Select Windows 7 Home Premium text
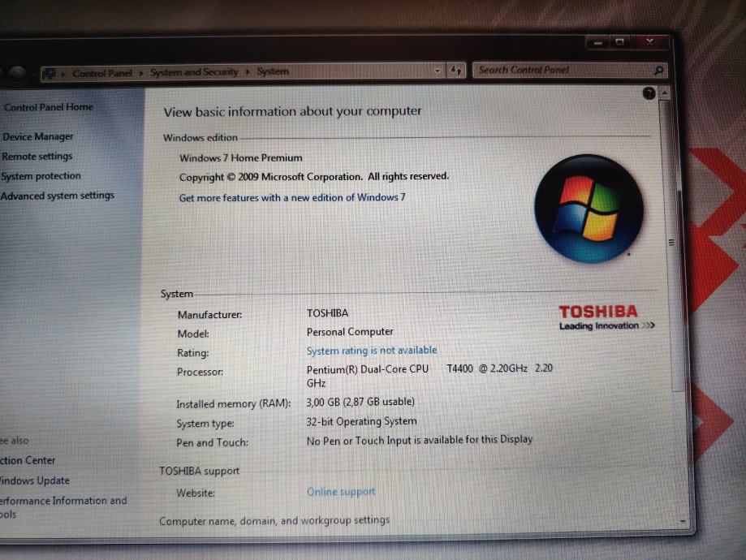Image resolution: width=746 pixels, height=560 pixels. [241, 158]
